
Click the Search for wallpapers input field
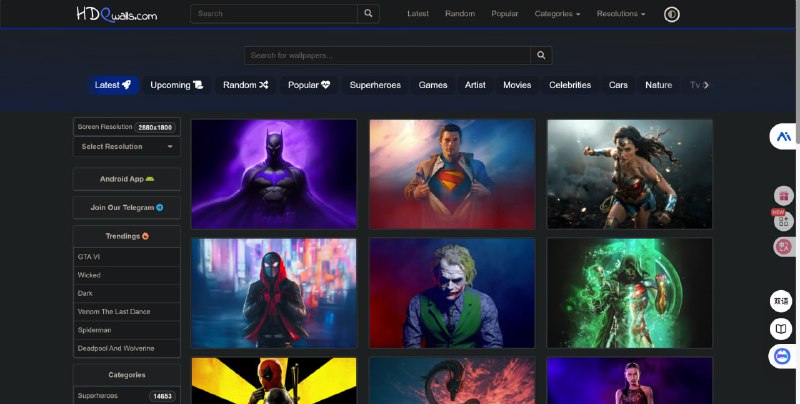(387, 55)
